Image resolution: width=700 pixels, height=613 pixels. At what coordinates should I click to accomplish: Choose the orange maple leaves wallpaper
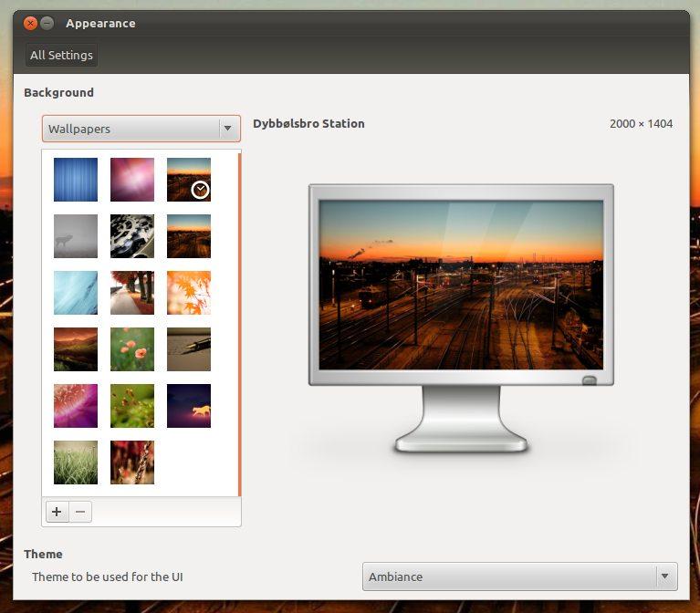click(x=189, y=293)
